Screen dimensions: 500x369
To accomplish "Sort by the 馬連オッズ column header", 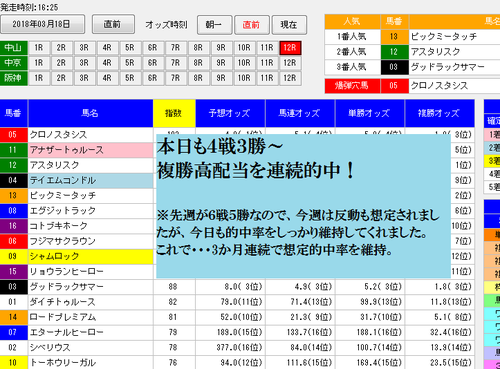I will point(300,113).
